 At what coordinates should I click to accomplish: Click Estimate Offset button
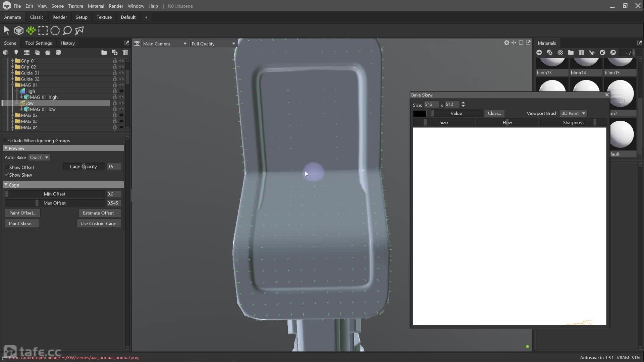(x=100, y=213)
